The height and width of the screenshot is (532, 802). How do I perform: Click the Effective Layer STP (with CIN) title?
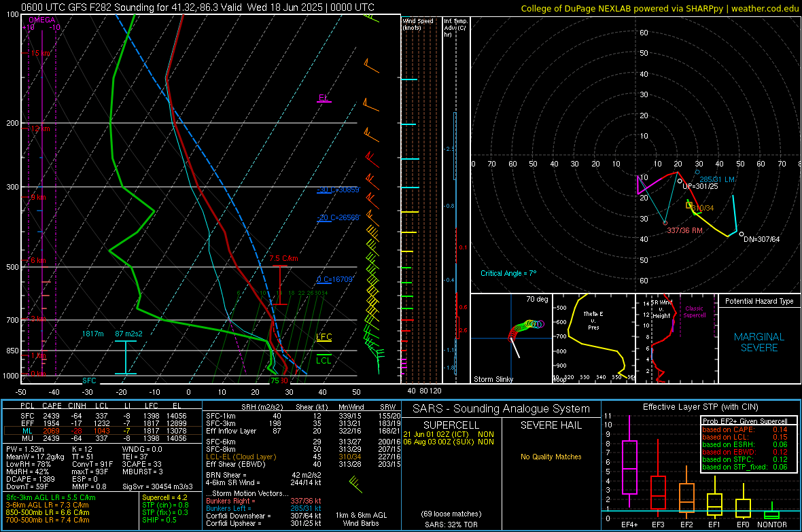click(701, 407)
